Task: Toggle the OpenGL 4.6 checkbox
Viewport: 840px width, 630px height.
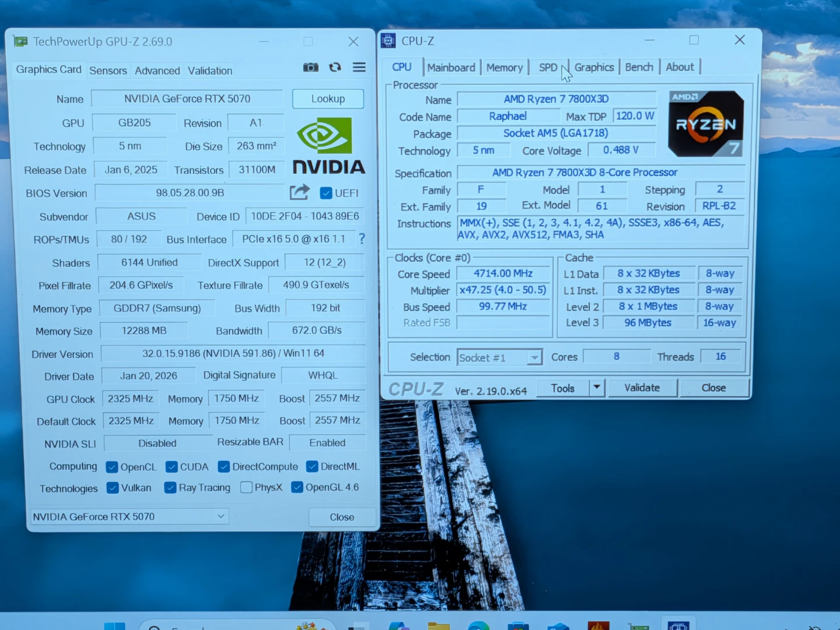Action: 297,487
